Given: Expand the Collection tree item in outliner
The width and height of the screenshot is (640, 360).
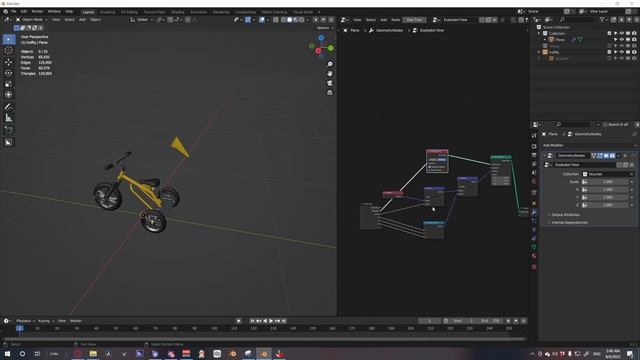Looking at the screenshot, I should click(539, 33).
